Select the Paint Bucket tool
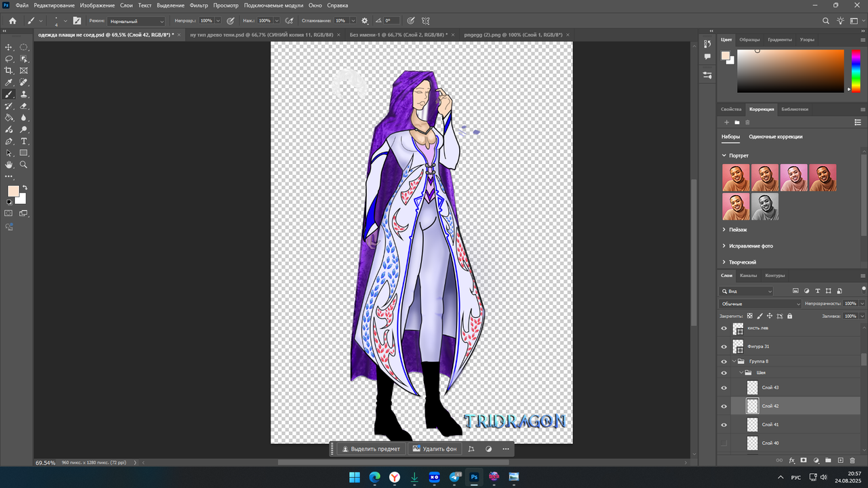 click(x=9, y=117)
